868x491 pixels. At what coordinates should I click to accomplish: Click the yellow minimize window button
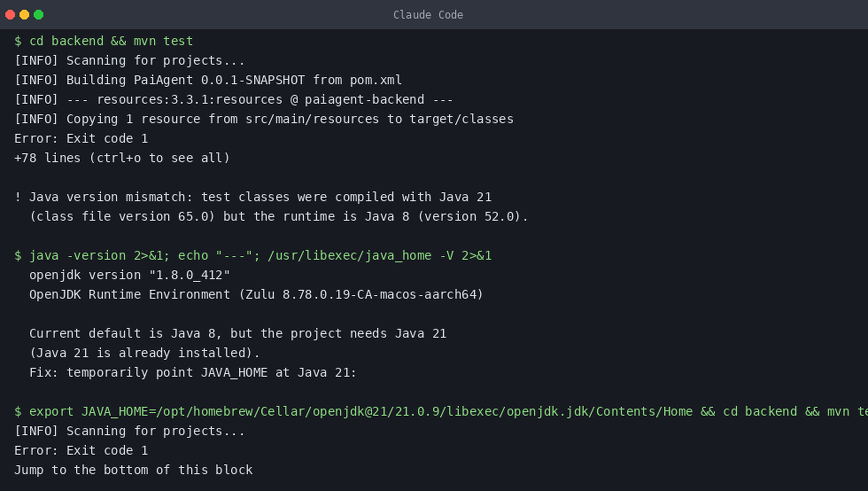pyautogui.click(x=24, y=15)
